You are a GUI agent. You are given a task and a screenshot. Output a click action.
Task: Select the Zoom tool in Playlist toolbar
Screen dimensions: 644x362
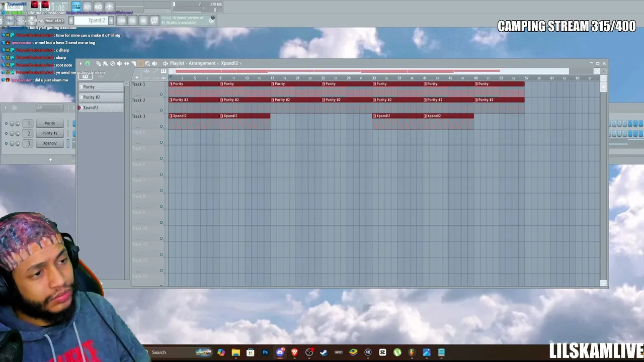tap(147, 63)
